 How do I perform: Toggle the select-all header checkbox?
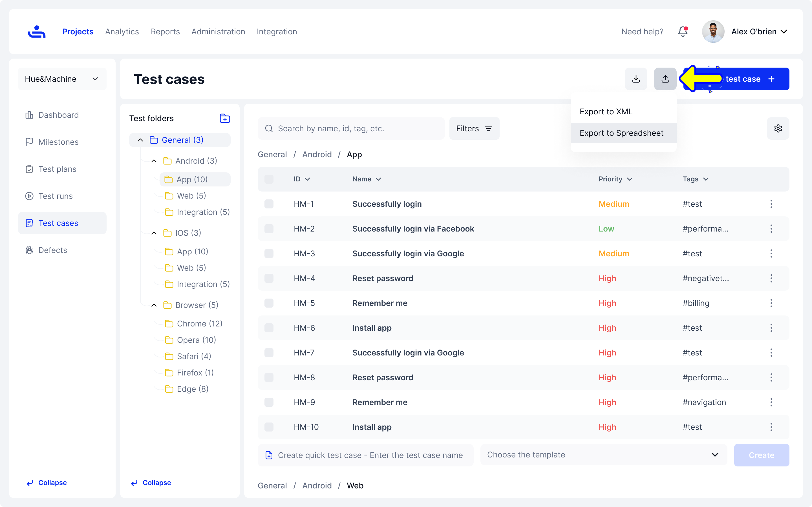tap(269, 179)
